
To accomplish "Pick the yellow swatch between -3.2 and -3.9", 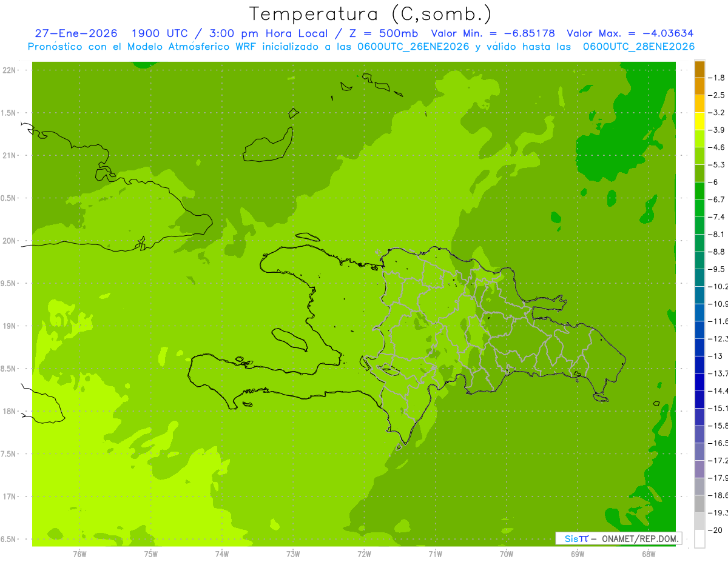I will click(x=699, y=121).
